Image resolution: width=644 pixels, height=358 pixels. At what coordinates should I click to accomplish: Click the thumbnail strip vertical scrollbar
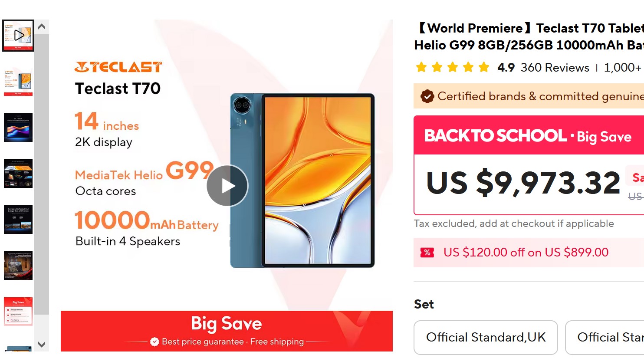(42, 174)
